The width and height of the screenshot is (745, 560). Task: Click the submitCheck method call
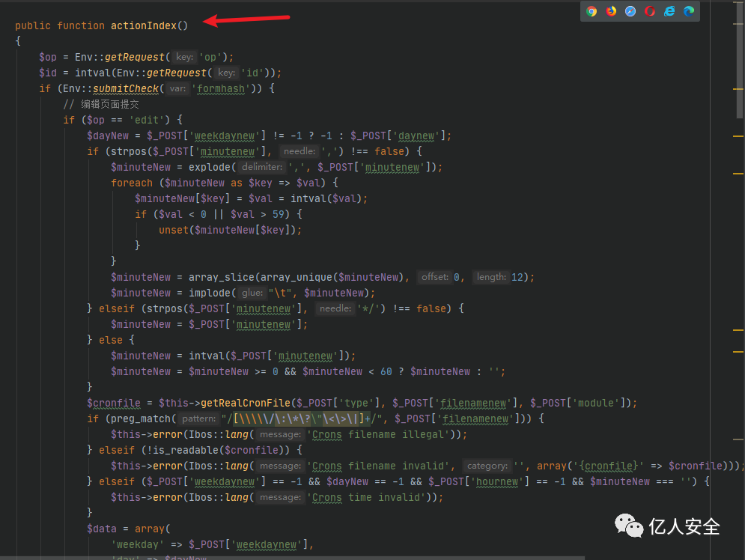(126, 89)
